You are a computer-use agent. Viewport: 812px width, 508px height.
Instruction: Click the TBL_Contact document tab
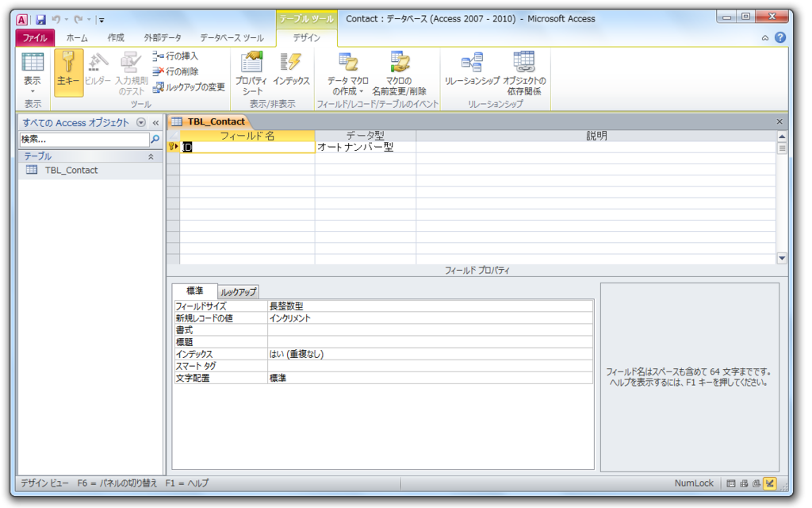209,121
